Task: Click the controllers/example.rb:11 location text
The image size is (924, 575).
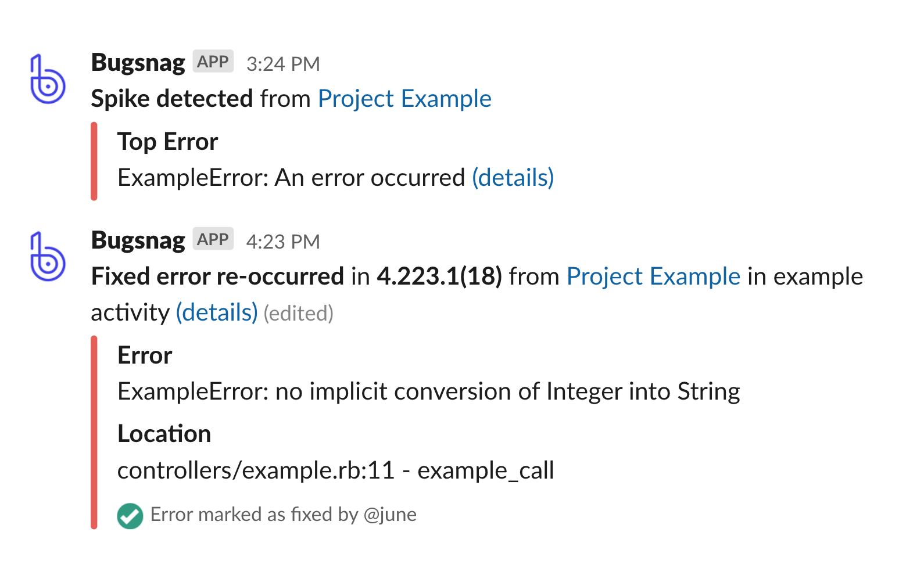Action: pos(256,470)
